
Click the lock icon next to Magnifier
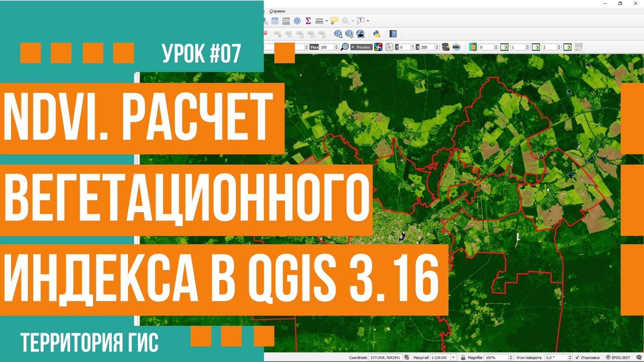coord(464,357)
